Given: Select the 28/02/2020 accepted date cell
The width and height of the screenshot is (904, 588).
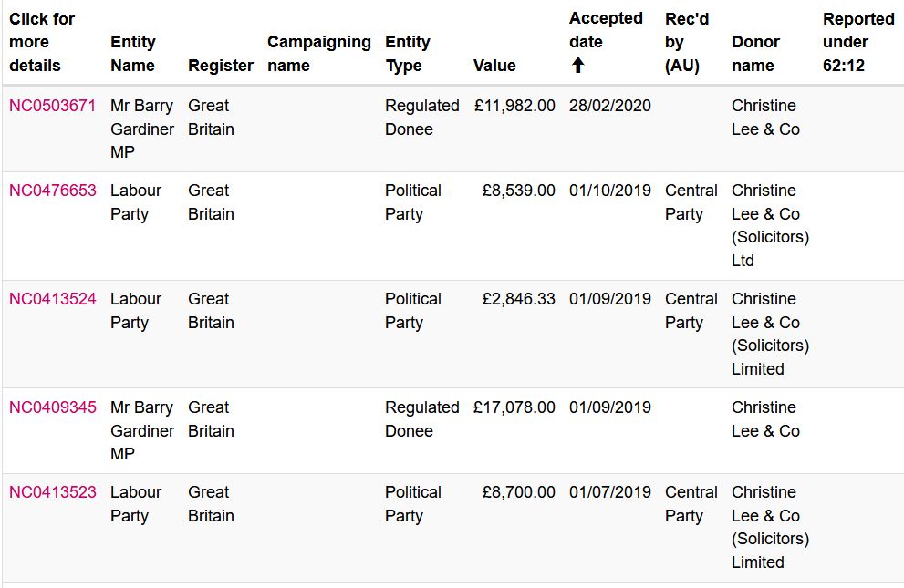Looking at the screenshot, I should (x=610, y=106).
